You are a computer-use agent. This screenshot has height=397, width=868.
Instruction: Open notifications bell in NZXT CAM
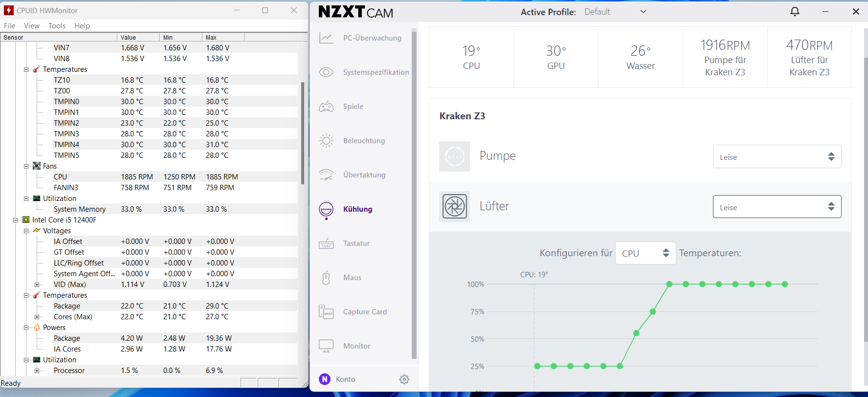tap(795, 12)
